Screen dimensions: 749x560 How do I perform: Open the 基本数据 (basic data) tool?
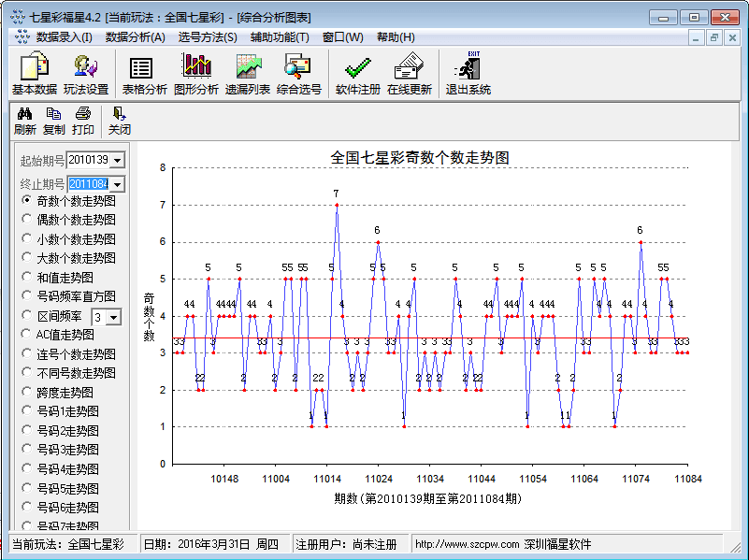[34, 73]
